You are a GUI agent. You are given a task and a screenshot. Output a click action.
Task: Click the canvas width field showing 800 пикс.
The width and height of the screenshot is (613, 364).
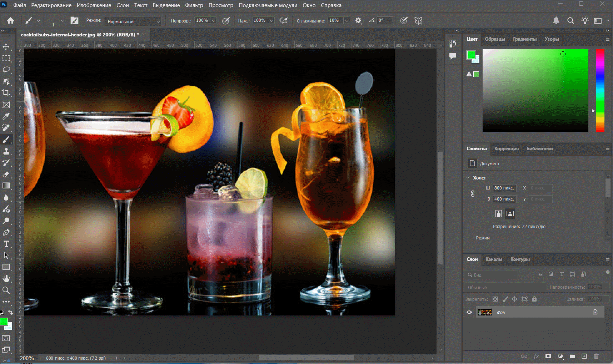[x=504, y=188]
